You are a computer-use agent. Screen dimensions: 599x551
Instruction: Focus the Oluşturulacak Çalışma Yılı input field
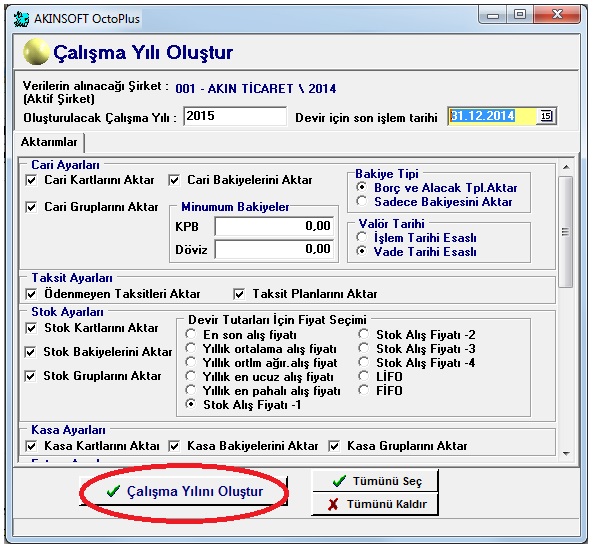[x=235, y=116]
